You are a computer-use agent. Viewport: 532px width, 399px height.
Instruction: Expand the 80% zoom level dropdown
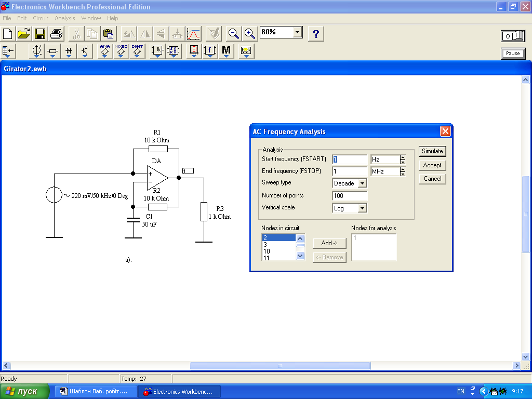297,32
